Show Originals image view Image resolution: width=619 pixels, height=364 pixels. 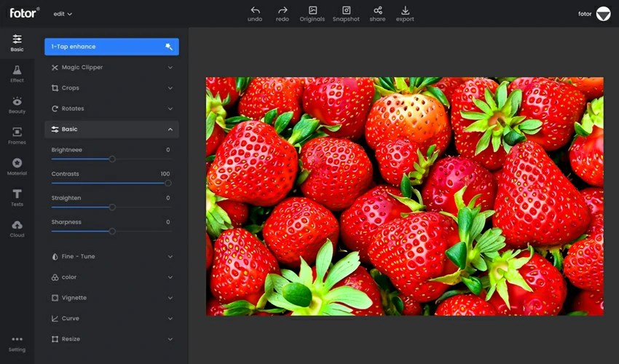point(312,14)
